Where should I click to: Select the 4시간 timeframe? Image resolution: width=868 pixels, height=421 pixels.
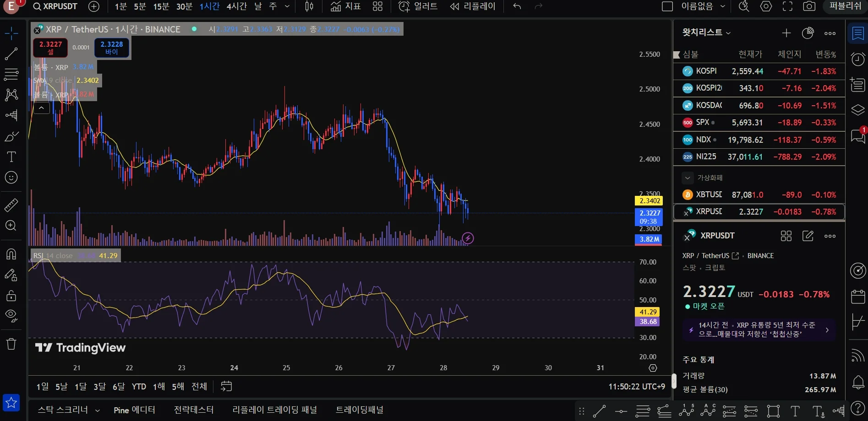pyautogui.click(x=236, y=6)
